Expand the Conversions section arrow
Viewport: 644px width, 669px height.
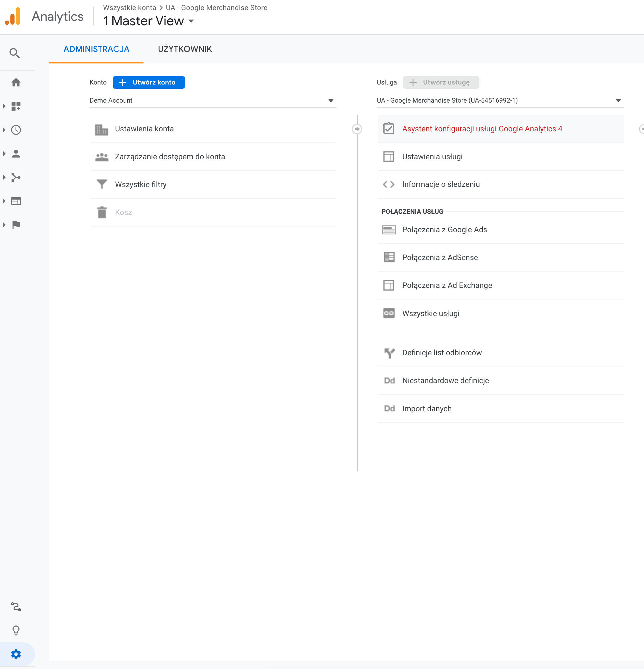click(x=4, y=224)
